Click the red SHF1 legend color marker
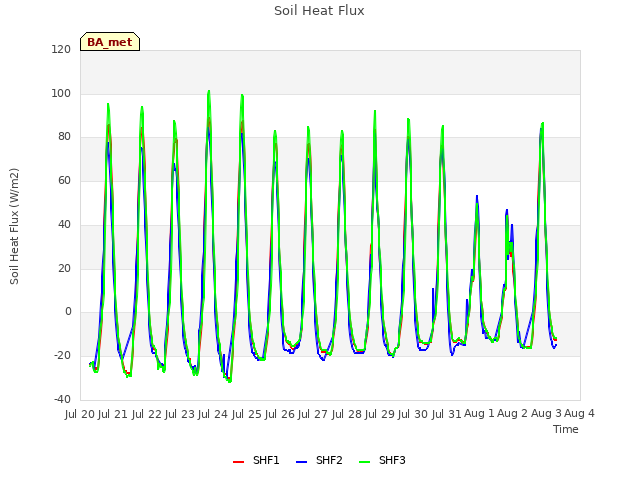The height and width of the screenshot is (480, 640). click(238, 462)
